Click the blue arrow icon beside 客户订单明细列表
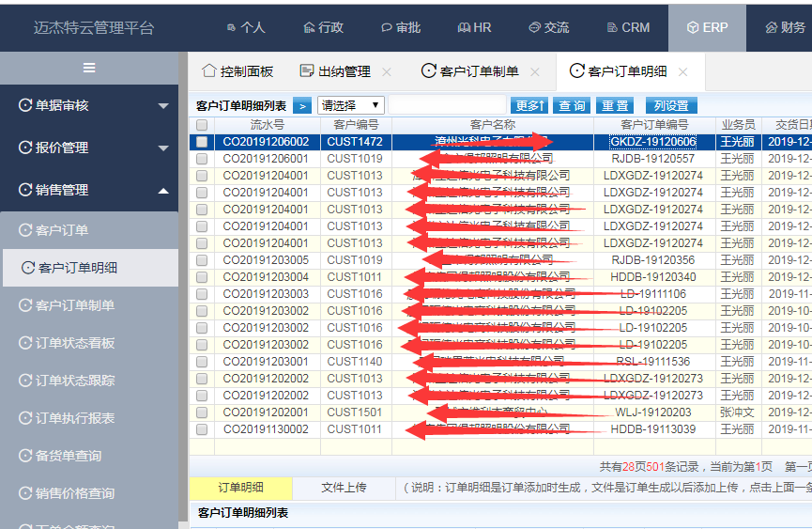812x529 pixels. 301,106
